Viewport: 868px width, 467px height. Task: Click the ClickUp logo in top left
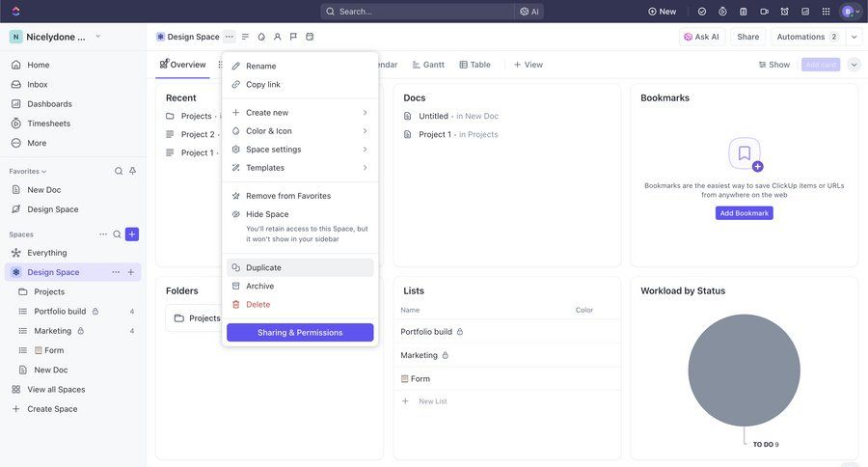pyautogui.click(x=15, y=11)
